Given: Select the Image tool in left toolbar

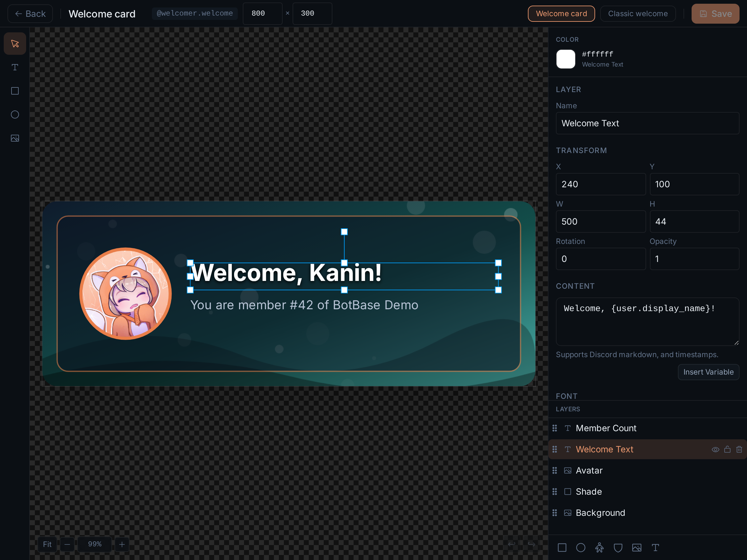Looking at the screenshot, I should click(x=15, y=138).
